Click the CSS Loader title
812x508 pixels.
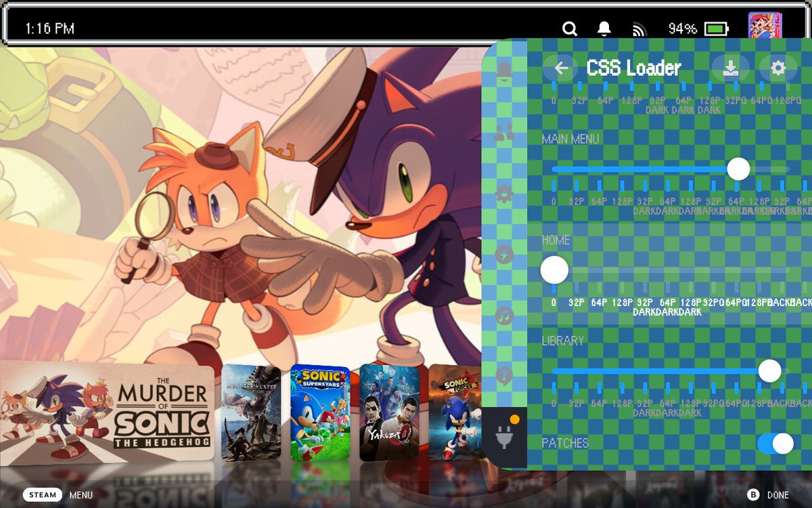[633, 68]
